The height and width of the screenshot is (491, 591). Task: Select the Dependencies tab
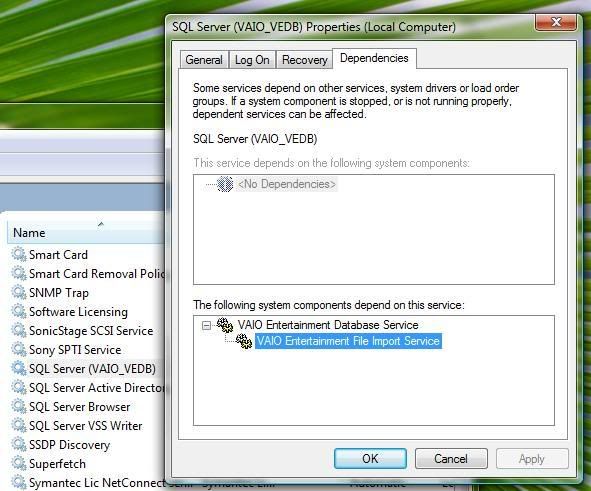(x=374, y=58)
